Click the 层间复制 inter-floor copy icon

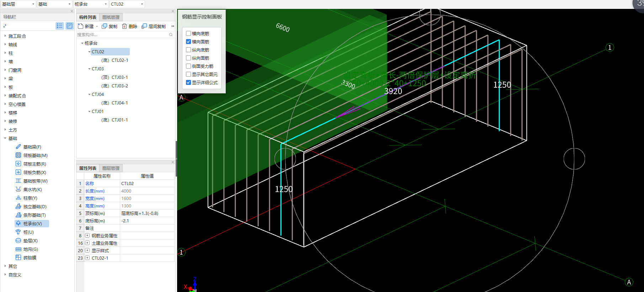tap(144, 26)
